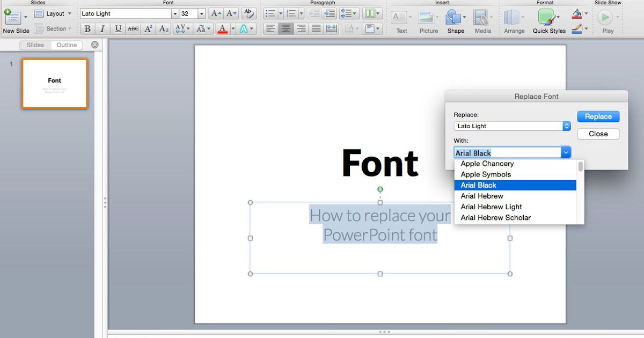This screenshot has width=644, height=338.
Task: Open Change Case menu
Action: click(204, 29)
